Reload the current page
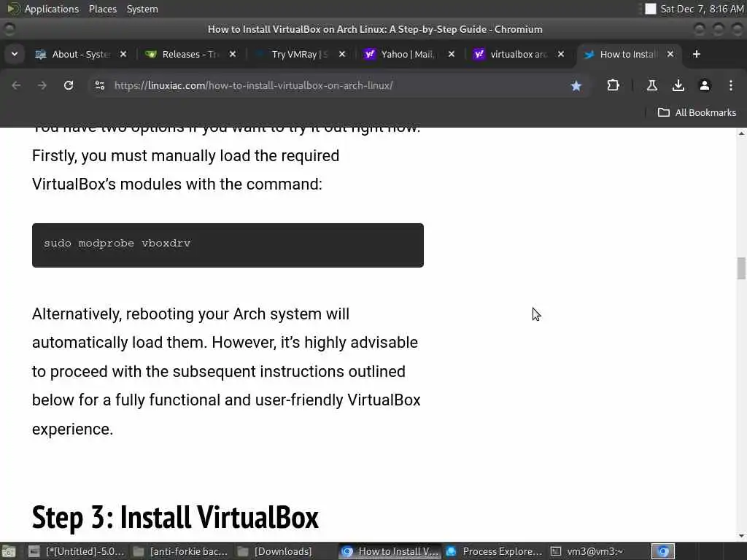The image size is (747, 560). tap(69, 85)
